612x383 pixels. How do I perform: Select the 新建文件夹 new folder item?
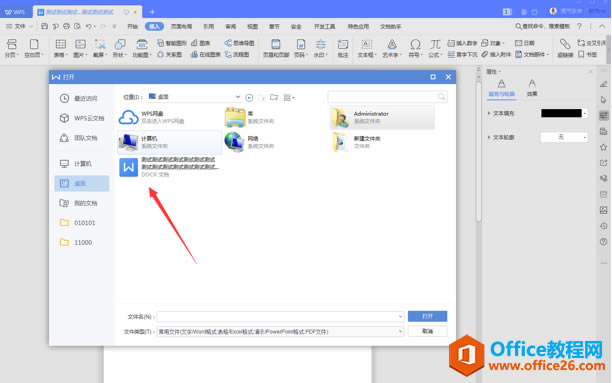tap(382, 142)
